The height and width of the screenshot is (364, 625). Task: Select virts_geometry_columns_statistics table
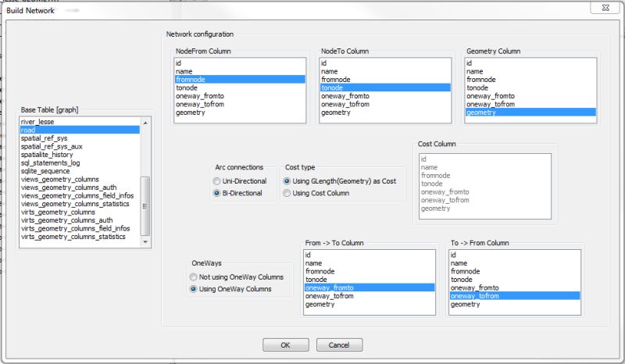coord(80,237)
